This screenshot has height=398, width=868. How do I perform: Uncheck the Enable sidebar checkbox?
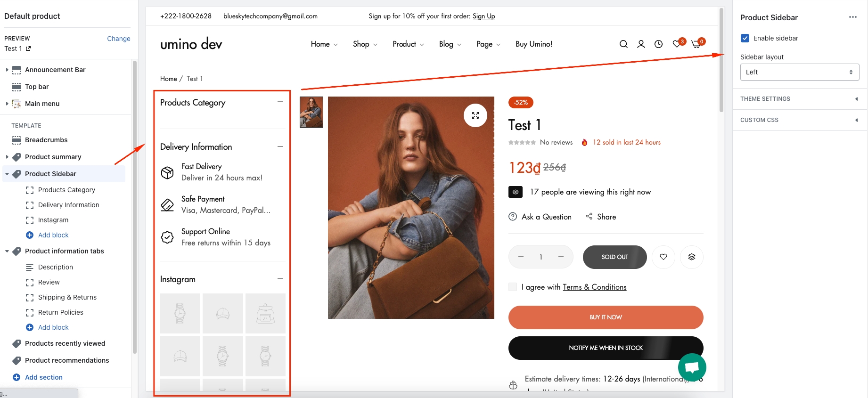click(x=745, y=38)
